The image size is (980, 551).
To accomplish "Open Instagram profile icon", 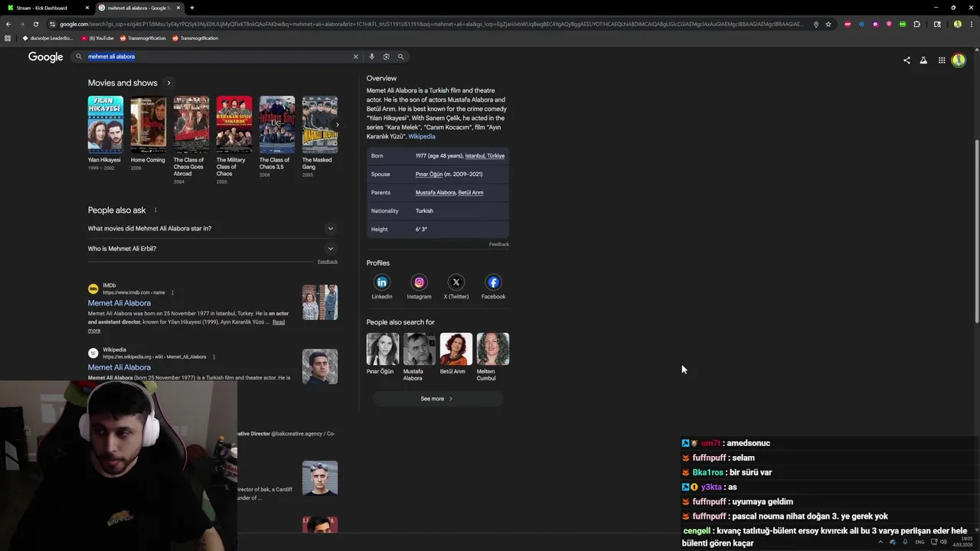I will [419, 282].
